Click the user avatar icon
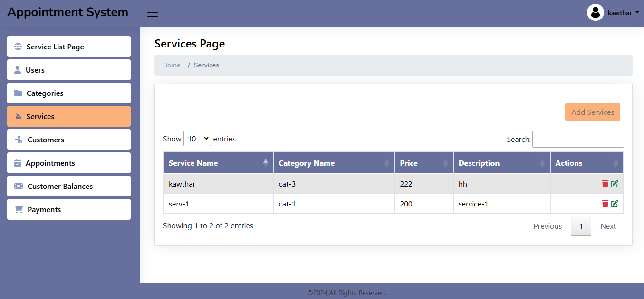644x299 pixels. [595, 13]
